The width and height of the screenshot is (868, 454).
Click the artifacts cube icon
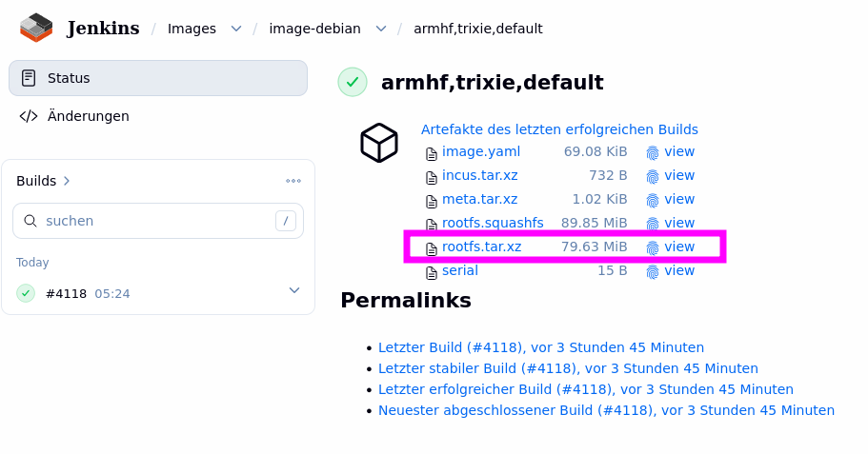coord(379,143)
